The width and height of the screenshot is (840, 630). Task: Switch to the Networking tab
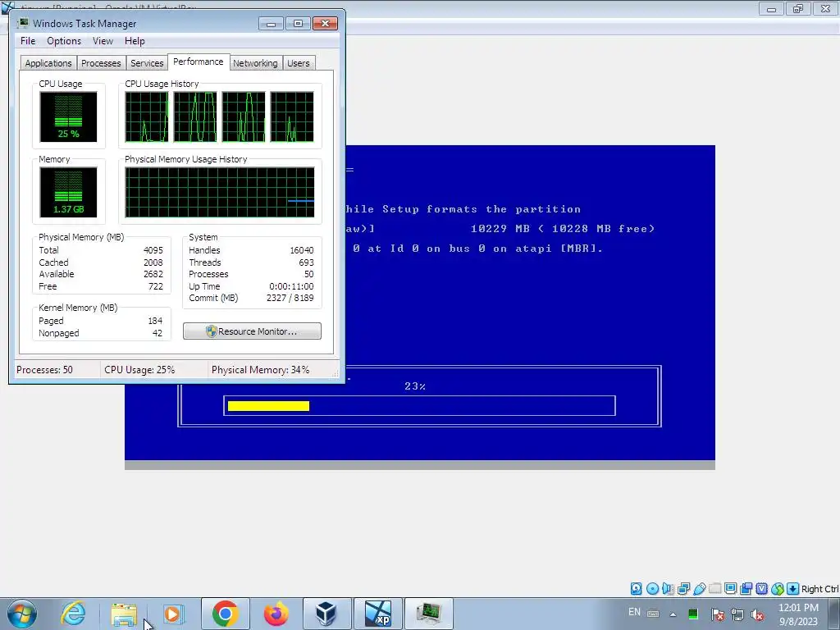255,63
